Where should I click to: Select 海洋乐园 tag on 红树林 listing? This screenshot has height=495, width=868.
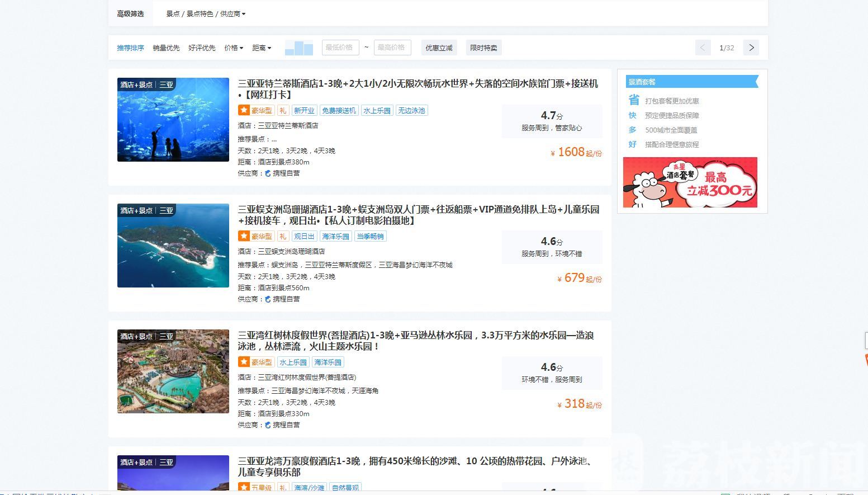(x=328, y=362)
